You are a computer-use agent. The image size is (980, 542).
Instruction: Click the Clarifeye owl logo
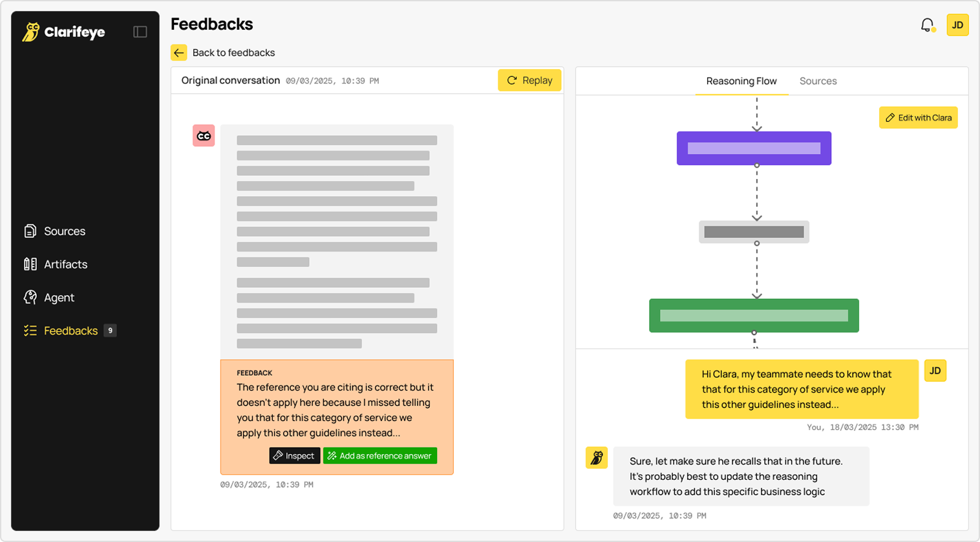(31, 32)
